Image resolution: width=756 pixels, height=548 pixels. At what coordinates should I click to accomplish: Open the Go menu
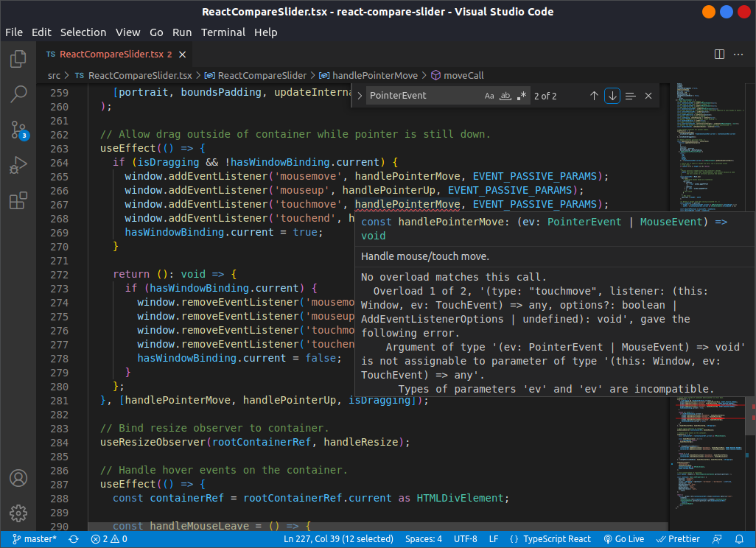coord(156,32)
